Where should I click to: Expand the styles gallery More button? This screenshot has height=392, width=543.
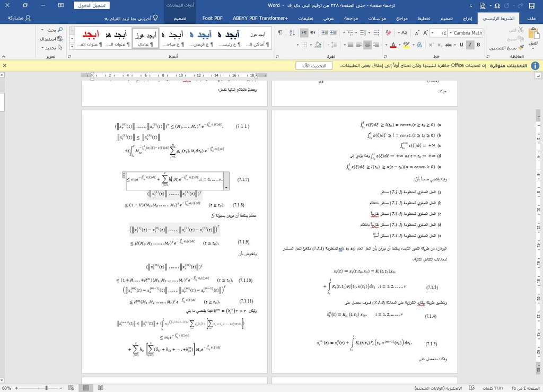pos(72,46)
